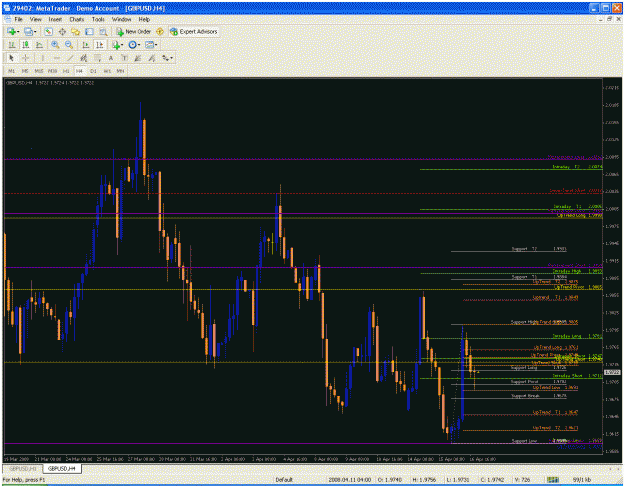Image resolution: width=625 pixels, height=486 pixels.
Task: Open the Insert menu
Action: 55,19
